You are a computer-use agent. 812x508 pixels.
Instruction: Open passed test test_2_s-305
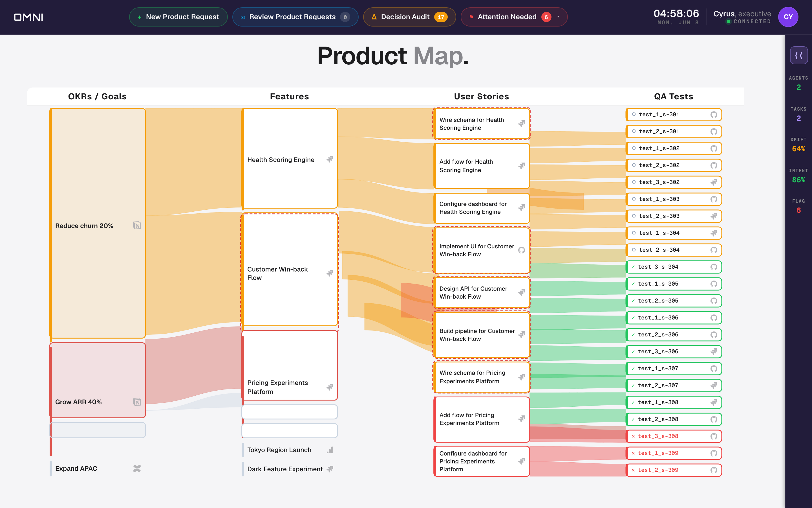click(x=674, y=301)
